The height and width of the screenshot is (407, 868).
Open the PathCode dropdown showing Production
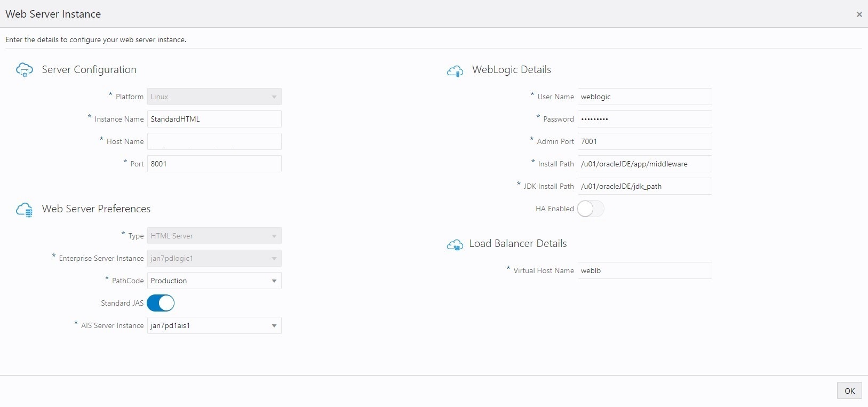click(x=214, y=281)
